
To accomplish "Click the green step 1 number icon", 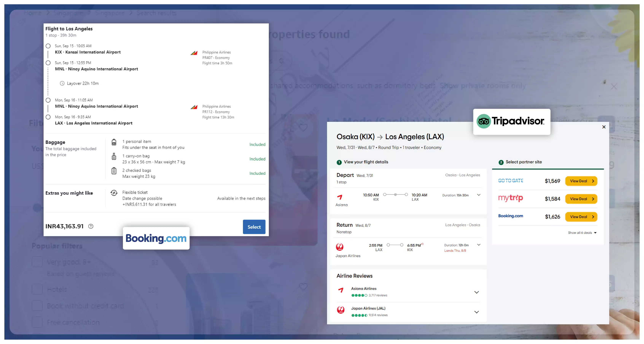I will click(339, 162).
